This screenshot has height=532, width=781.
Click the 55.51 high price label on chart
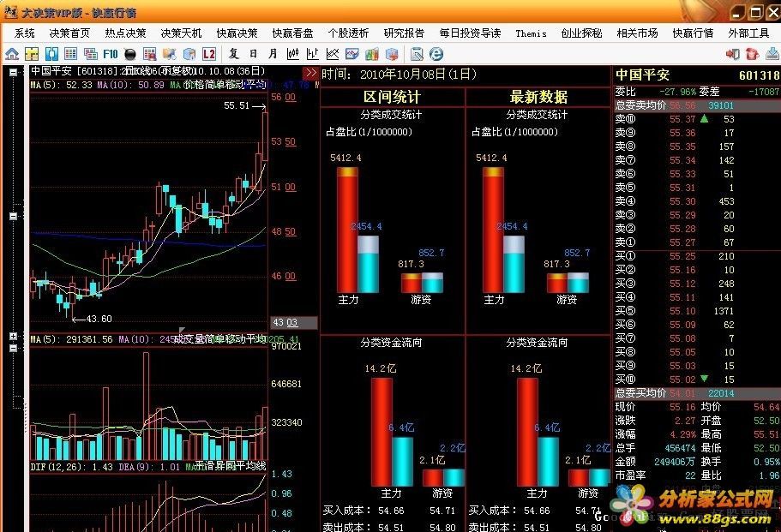tap(237, 105)
